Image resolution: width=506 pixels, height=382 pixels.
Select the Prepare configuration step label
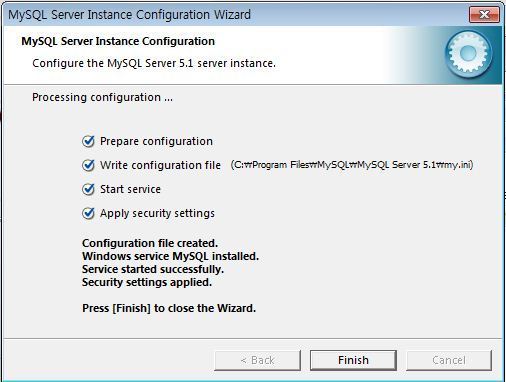(x=156, y=141)
